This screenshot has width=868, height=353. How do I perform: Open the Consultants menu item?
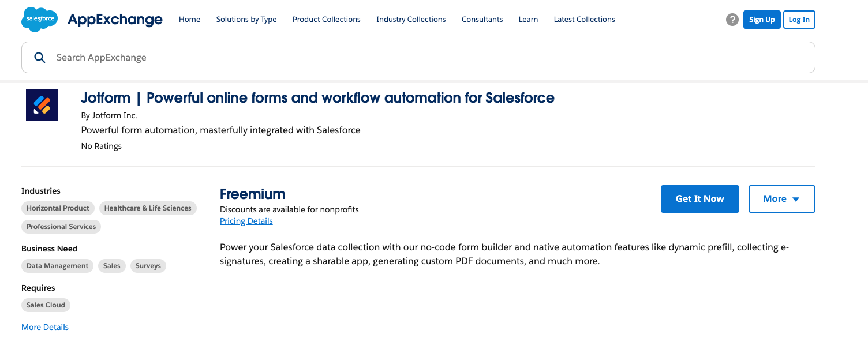click(482, 20)
